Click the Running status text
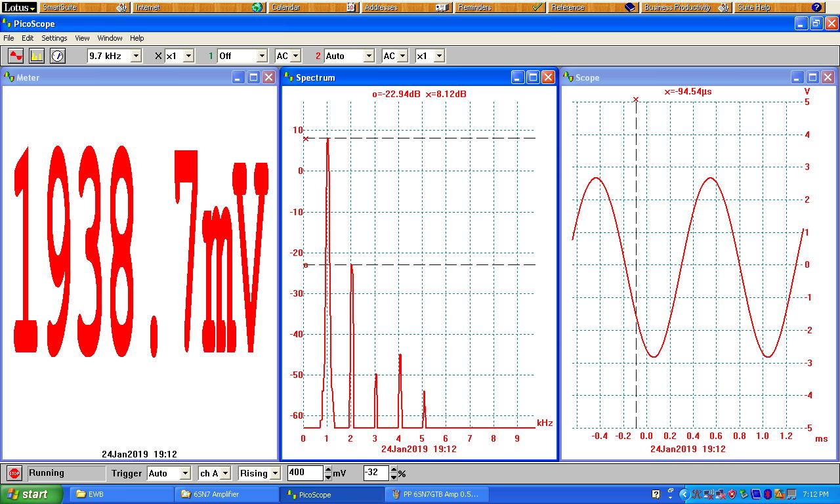The width and height of the screenshot is (840, 504). point(47,473)
